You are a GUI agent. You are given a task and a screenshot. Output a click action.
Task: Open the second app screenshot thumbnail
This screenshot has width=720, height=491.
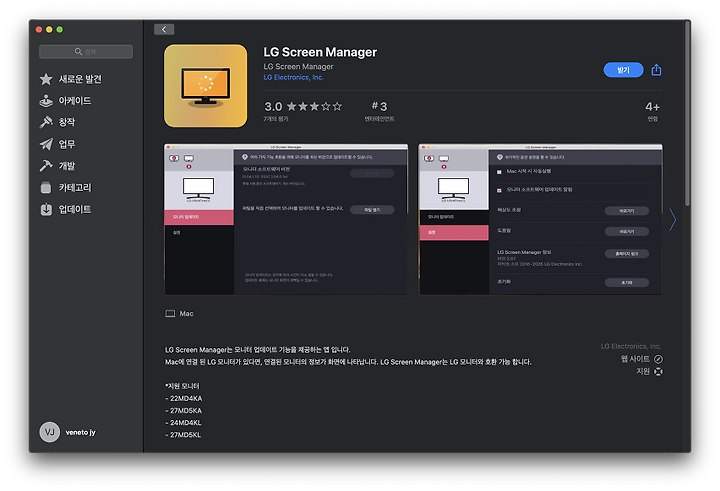point(540,220)
